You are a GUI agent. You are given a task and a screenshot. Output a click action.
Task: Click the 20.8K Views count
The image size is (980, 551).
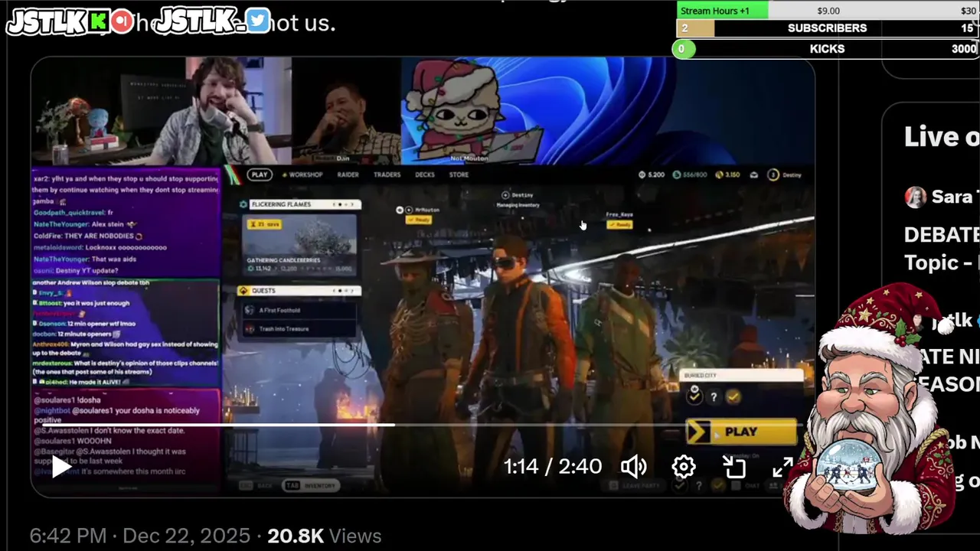click(325, 536)
